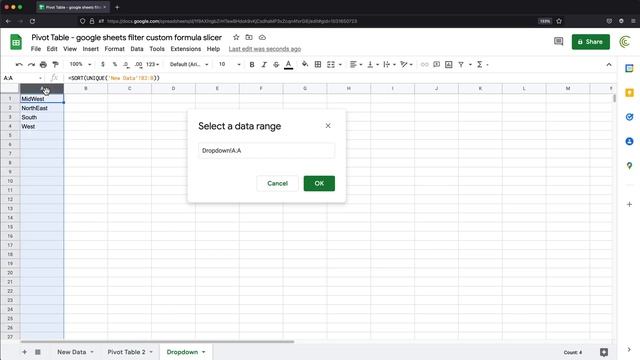The width and height of the screenshot is (640, 360).
Task: Click Cancel in data range dialog
Action: [x=278, y=183]
